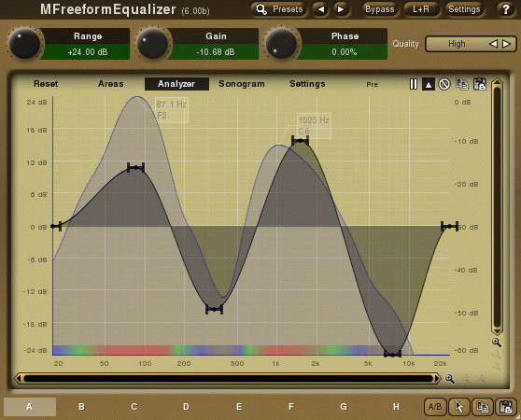Click the Gain knob
This screenshot has height=420, width=521.
pyautogui.click(x=152, y=44)
